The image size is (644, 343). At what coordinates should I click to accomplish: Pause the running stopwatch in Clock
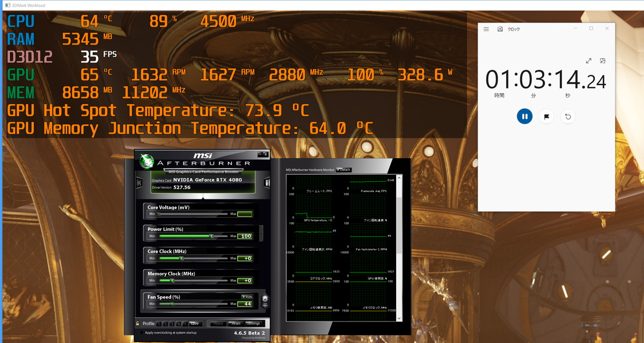coord(524,116)
